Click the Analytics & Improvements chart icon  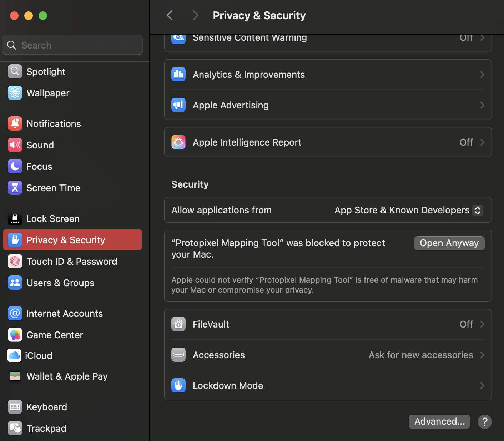[x=178, y=75]
